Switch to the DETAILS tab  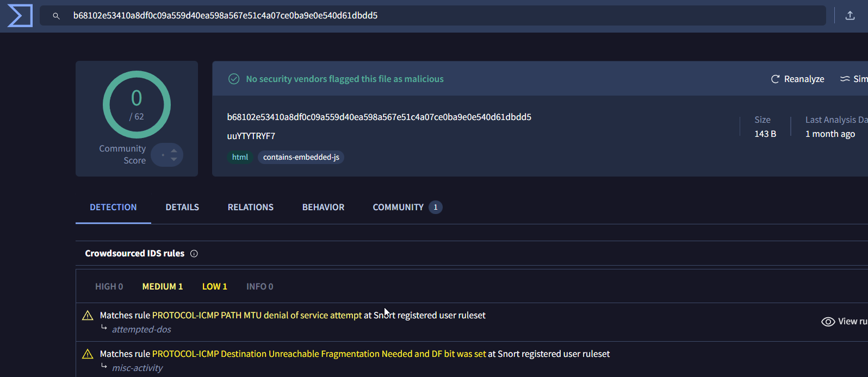(182, 208)
